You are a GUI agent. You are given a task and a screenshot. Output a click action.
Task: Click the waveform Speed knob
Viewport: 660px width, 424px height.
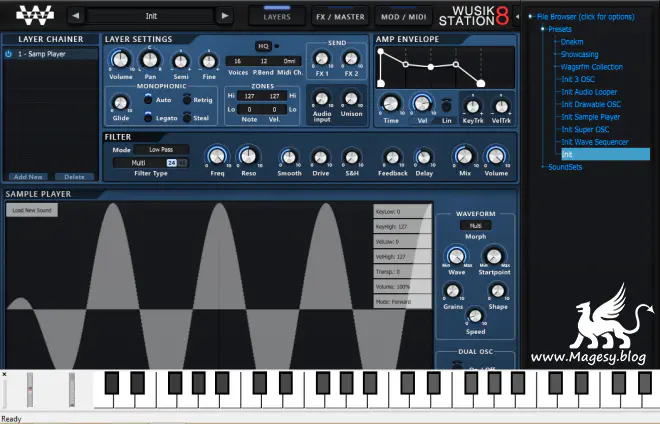tap(475, 316)
